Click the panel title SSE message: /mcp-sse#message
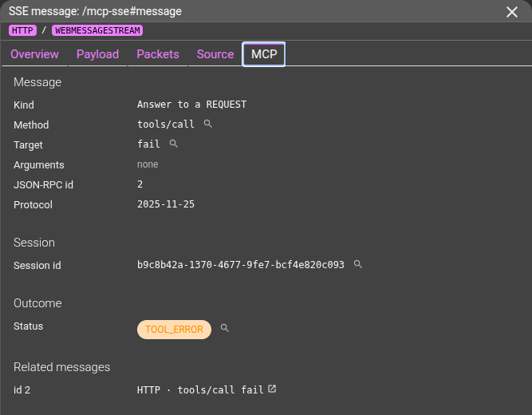532x415 pixels. point(95,11)
